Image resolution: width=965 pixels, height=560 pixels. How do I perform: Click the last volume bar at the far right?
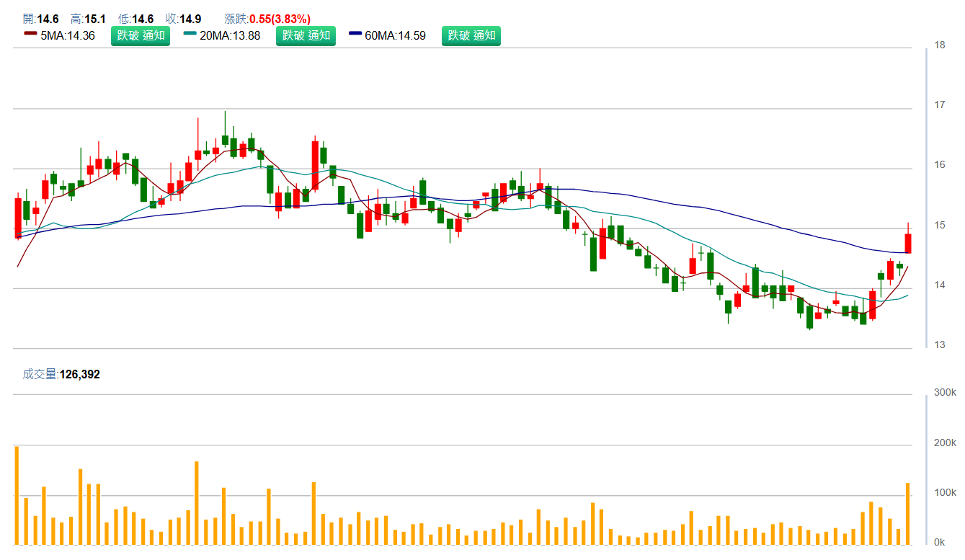pos(908,513)
